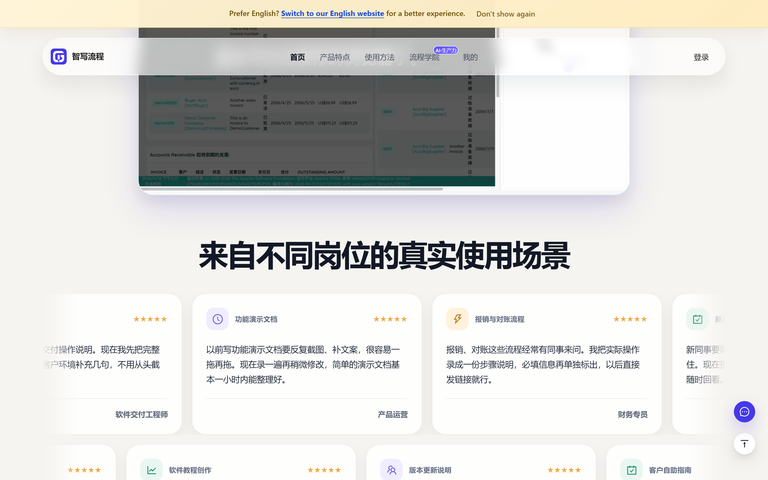Click the star rating on 软件教程创作 card
Viewport: 768px width, 480px height.
pyautogui.click(x=324, y=470)
